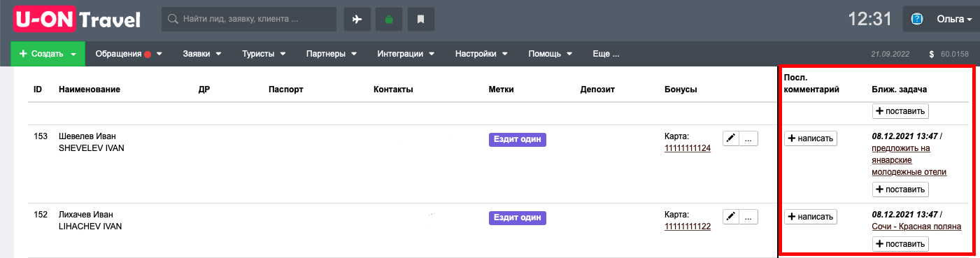Click написать button for Лихачев Иван
This screenshot has height=258, width=980.
[x=811, y=217]
